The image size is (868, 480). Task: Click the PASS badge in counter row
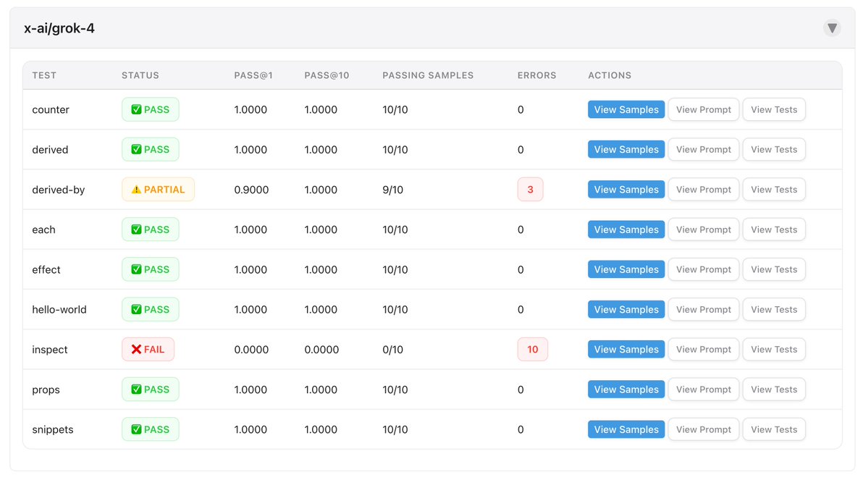coord(150,109)
